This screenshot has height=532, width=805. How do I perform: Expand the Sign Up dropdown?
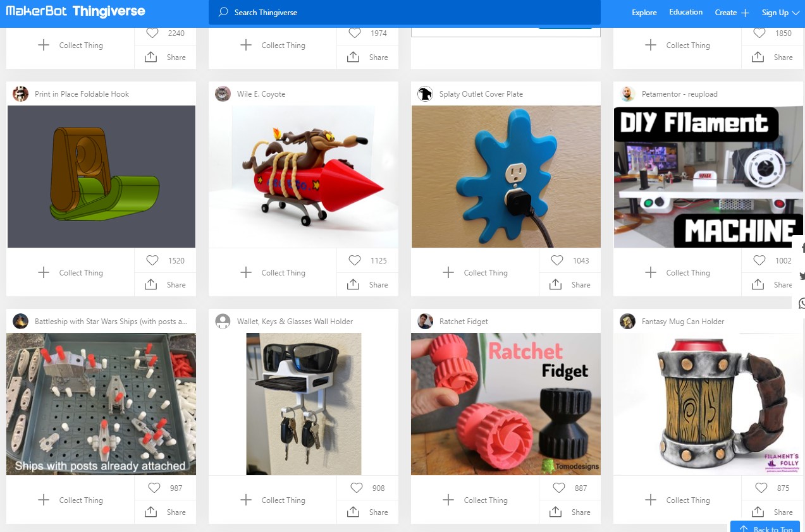(780, 12)
